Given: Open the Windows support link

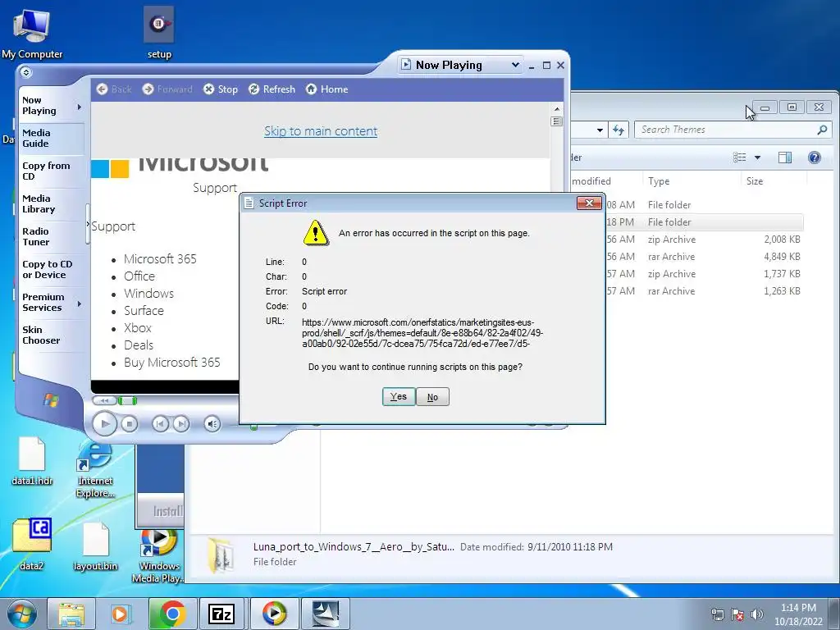Looking at the screenshot, I should click(x=149, y=293).
